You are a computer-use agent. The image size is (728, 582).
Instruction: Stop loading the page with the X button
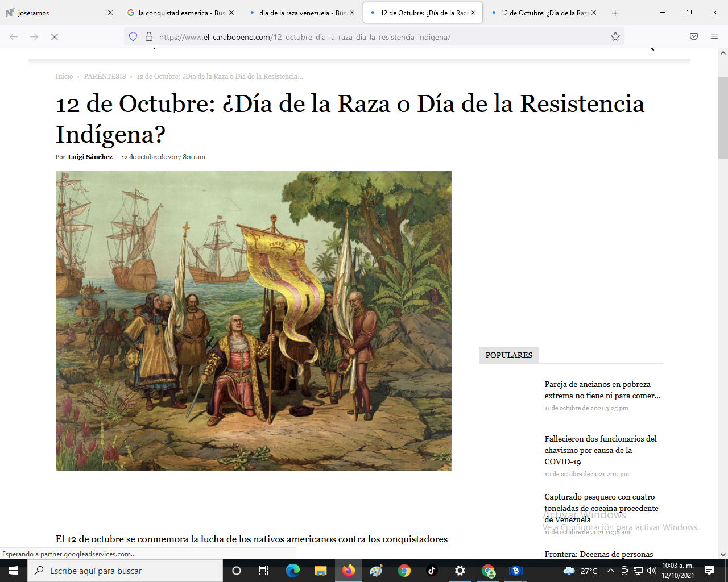pos(55,37)
